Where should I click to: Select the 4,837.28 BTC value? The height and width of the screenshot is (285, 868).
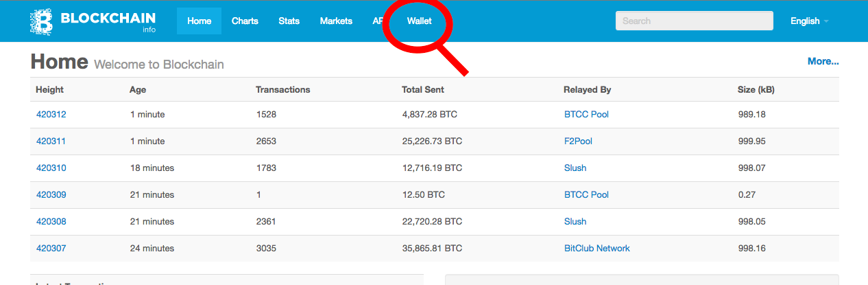point(429,114)
